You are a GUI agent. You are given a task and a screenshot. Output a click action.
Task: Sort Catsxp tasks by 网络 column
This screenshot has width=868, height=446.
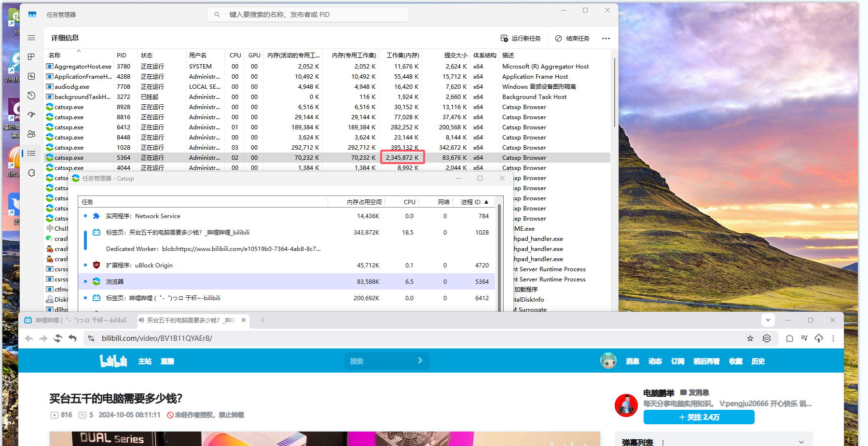coord(444,202)
